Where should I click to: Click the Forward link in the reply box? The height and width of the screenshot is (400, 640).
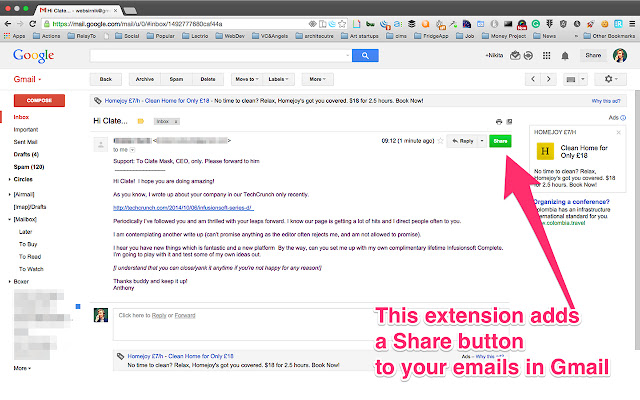(x=185, y=316)
